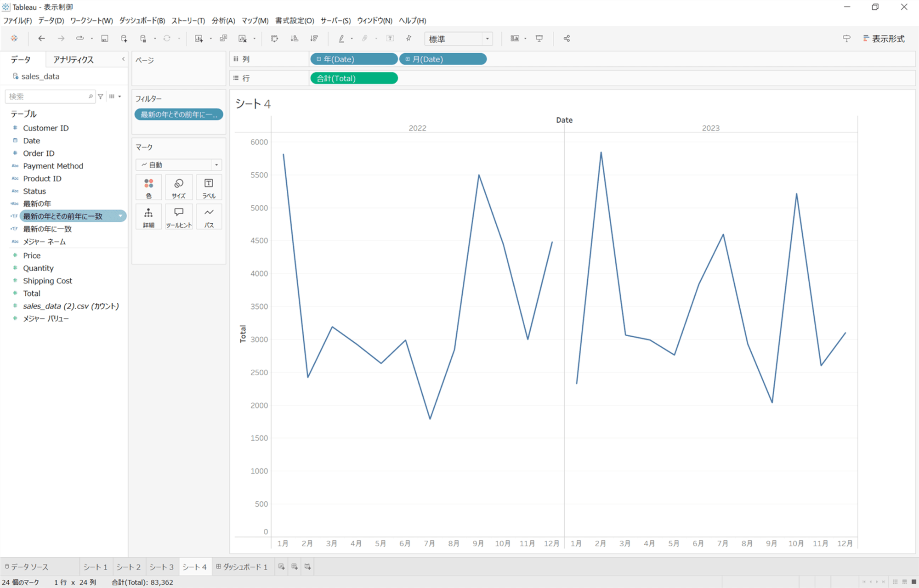Click the sort ascending icon
The image size is (919, 588).
click(295, 39)
